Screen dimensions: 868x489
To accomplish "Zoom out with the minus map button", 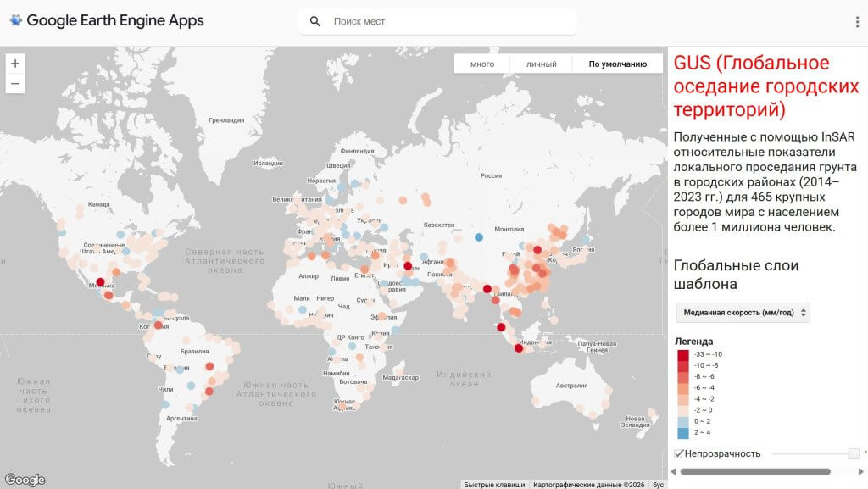I will (15, 84).
